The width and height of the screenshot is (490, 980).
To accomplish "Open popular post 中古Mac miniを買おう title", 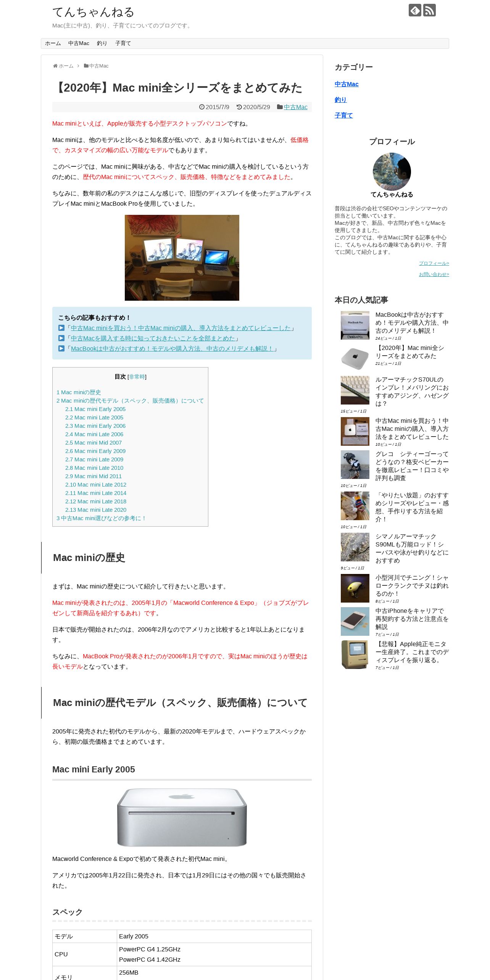I will (412, 429).
